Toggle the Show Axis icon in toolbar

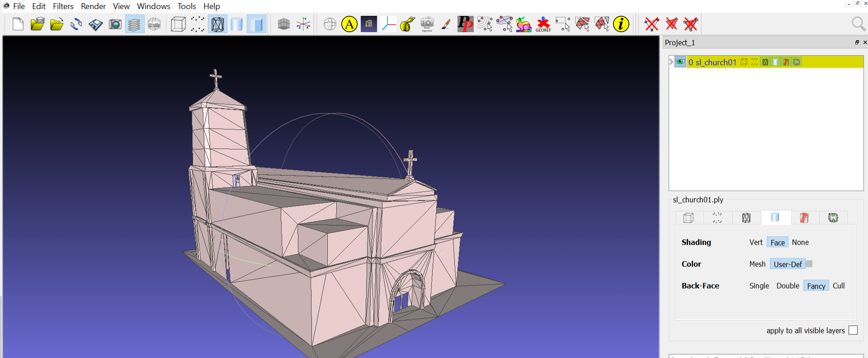tap(303, 24)
